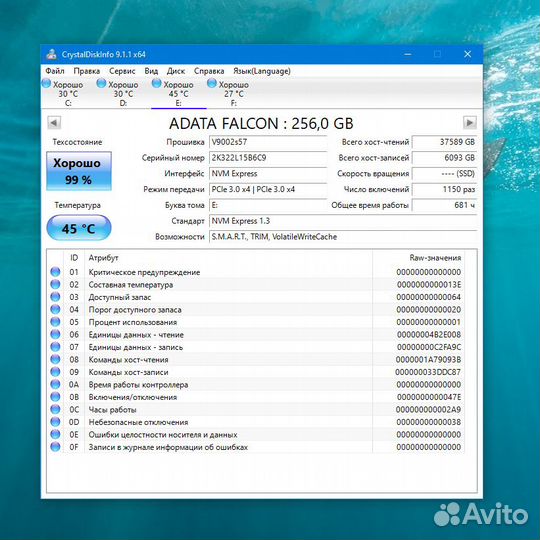Click status orb for Процент использования

tap(55, 322)
